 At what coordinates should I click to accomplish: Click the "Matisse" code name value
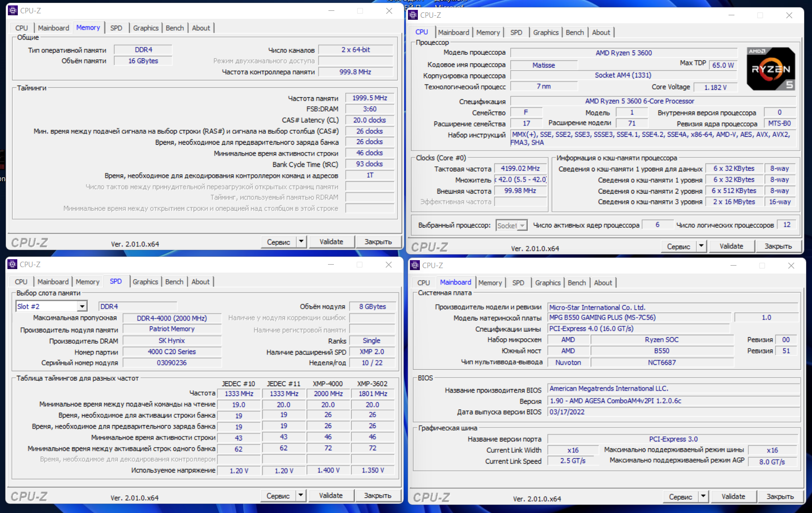pos(544,65)
